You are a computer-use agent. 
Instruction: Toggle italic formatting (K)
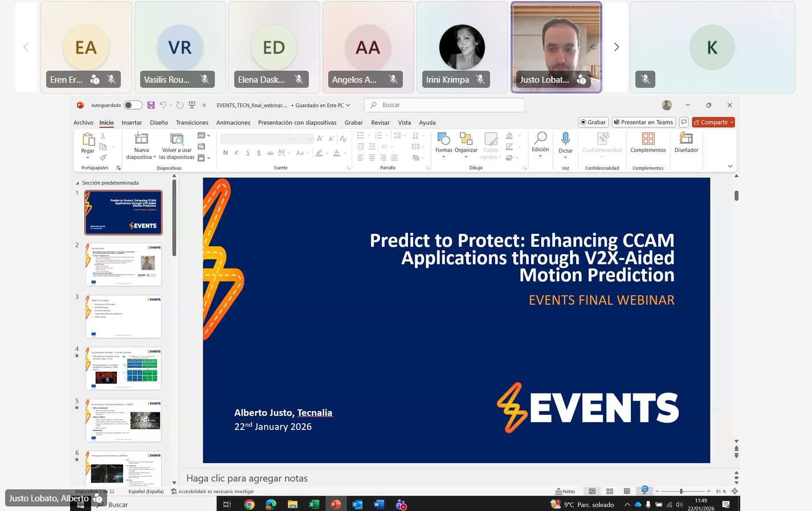[236, 153]
